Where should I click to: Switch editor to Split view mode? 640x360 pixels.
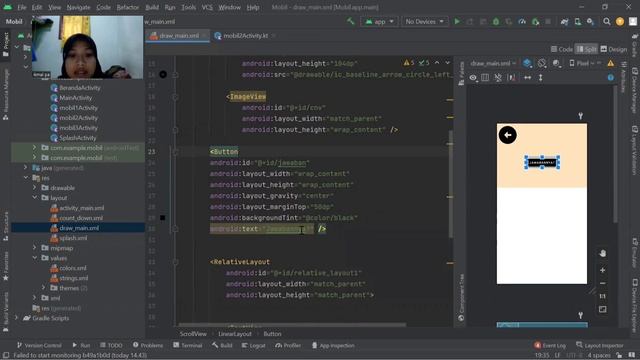click(x=586, y=49)
